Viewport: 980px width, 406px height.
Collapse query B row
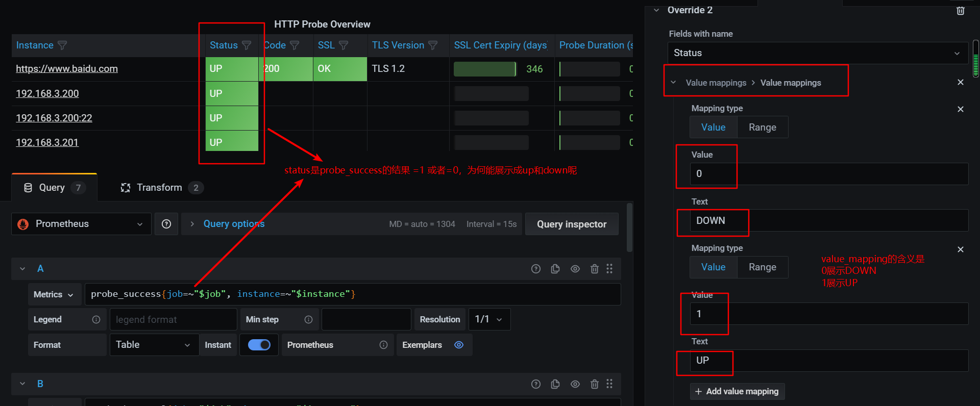pyautogui.click(x=22, y=384)
